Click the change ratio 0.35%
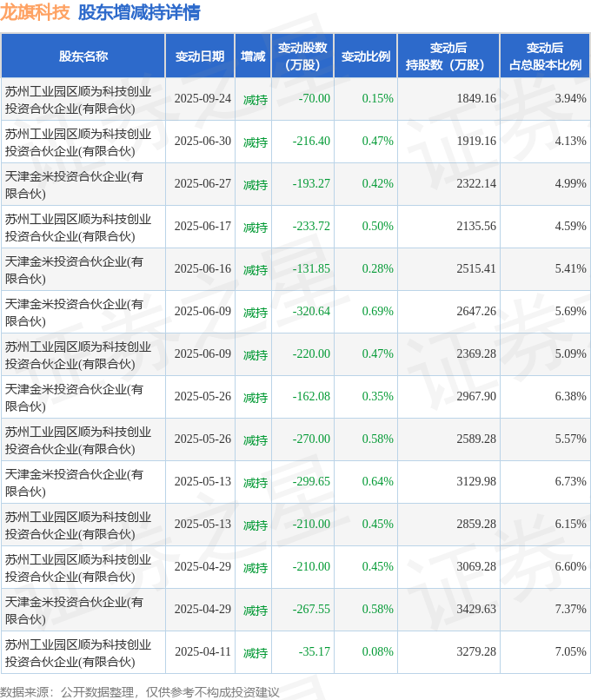591x700 pixels. point(377,396)
